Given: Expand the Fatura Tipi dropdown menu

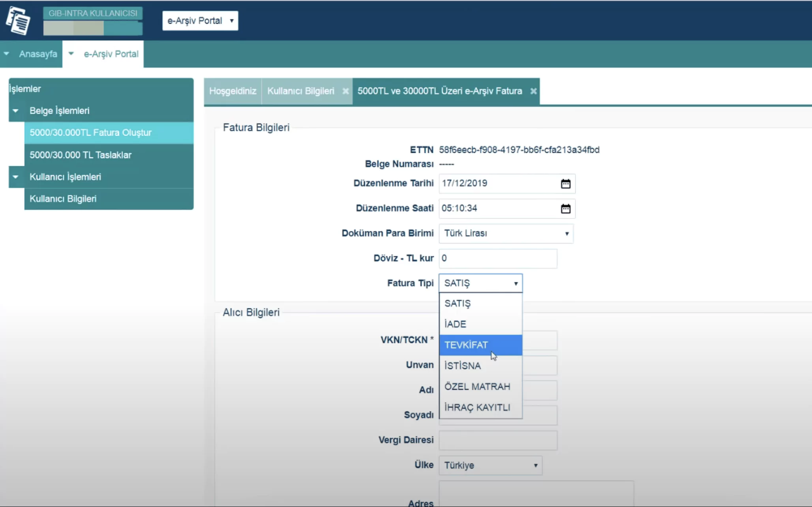Looking at the screenshot, I should point(480,283).
